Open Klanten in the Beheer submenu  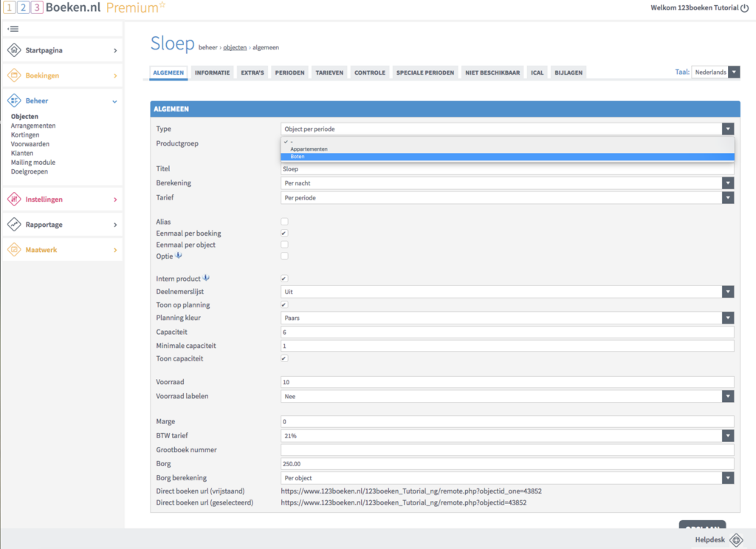(x=22, y=153)
